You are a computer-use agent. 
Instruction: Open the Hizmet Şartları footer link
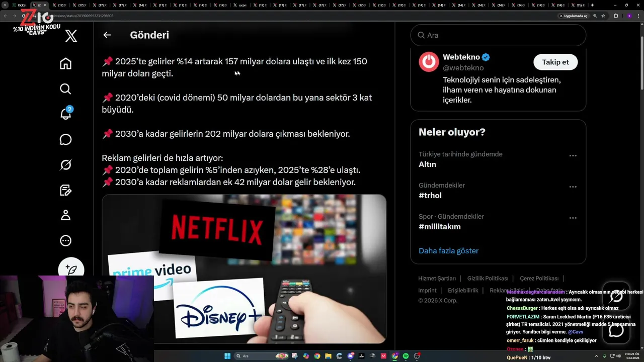pyautogui.click(x=437, y=278)
